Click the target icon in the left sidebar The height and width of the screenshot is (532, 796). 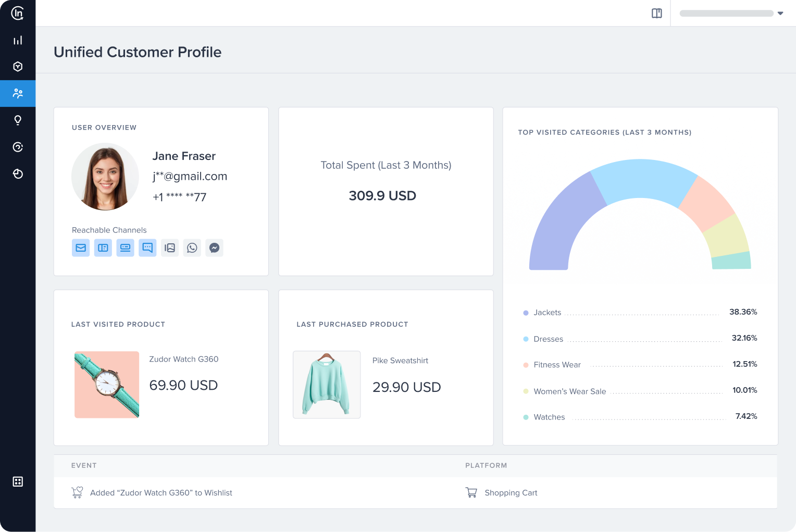point(18,147)
